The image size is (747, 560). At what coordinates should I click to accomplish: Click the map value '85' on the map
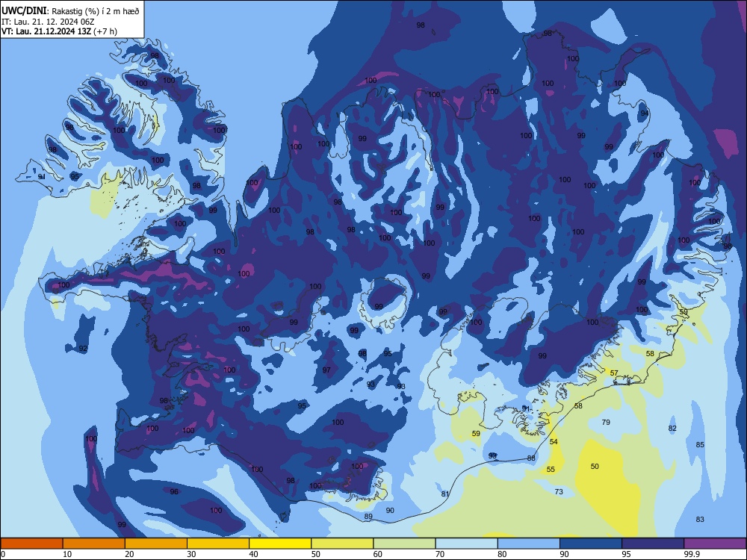point(700,445)
